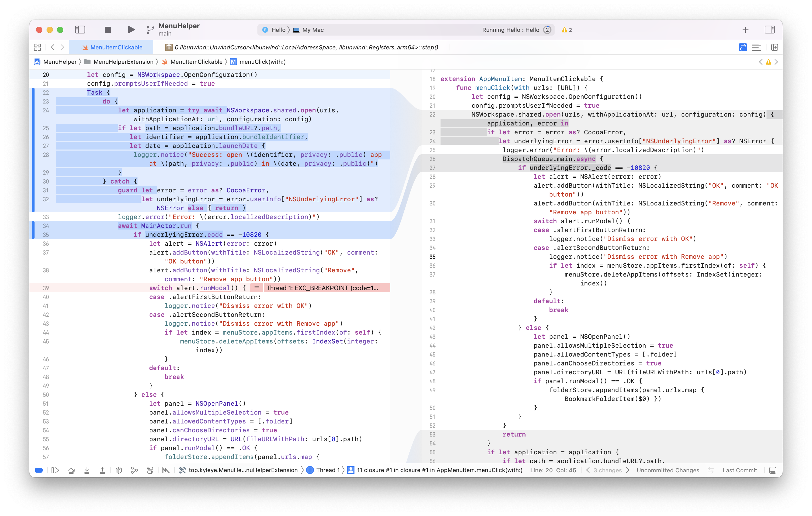Open Environment Overrides control

[150, 470]
